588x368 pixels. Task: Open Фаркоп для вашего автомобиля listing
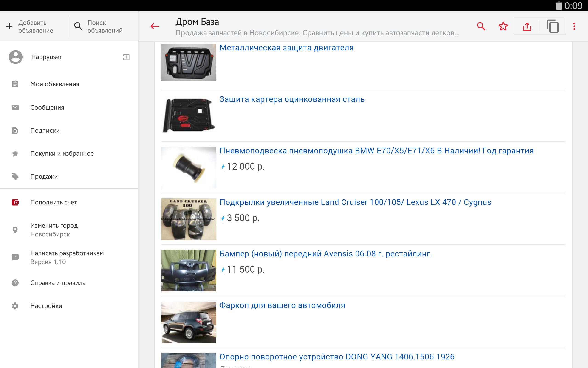pos(282,305)
